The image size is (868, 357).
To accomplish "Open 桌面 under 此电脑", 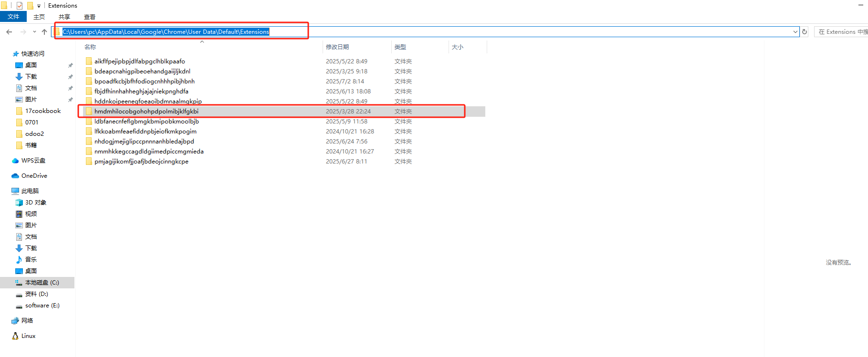I will 31,271.
